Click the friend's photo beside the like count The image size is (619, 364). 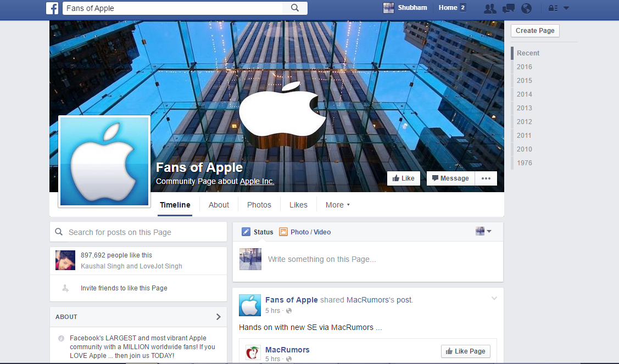pos(65,260)
